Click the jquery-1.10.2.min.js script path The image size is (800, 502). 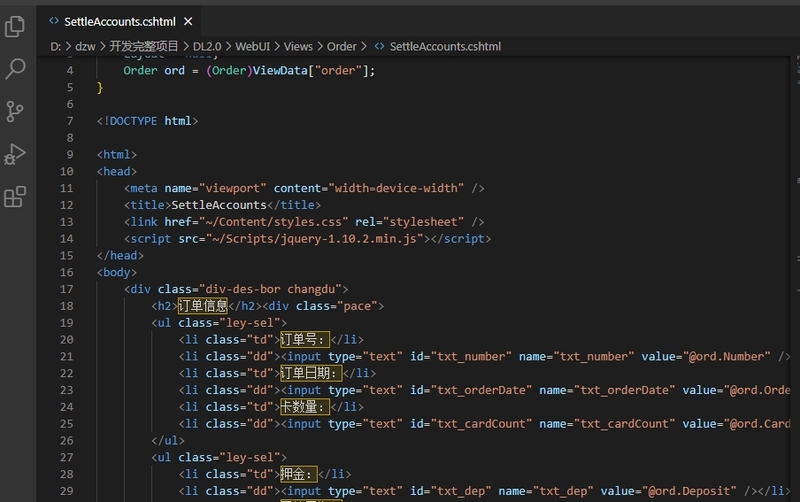click(x=316, y=239)
